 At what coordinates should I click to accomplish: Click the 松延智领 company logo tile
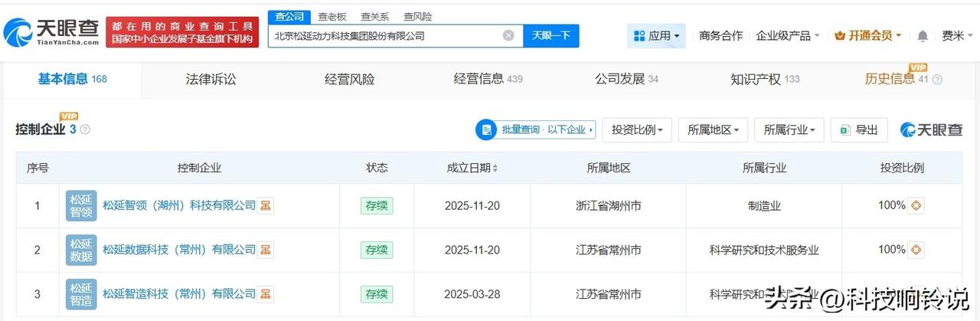pyautogui.click(x=81, y=205)
